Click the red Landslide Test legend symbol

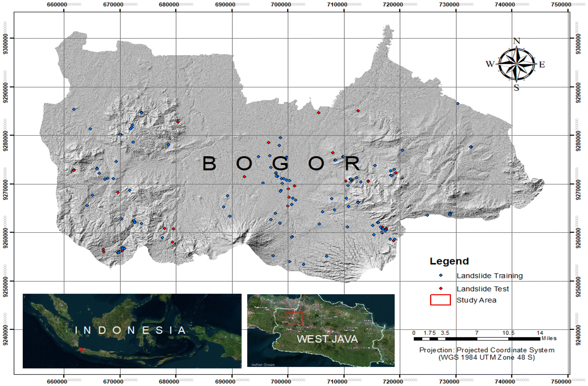pos(441,288)
